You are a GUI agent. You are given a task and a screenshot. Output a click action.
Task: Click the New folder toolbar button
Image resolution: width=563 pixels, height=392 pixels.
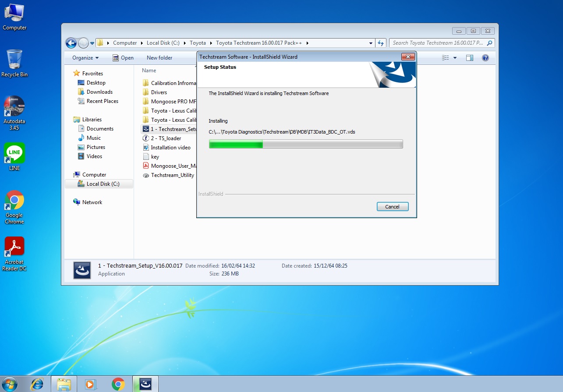coord(159,58)
